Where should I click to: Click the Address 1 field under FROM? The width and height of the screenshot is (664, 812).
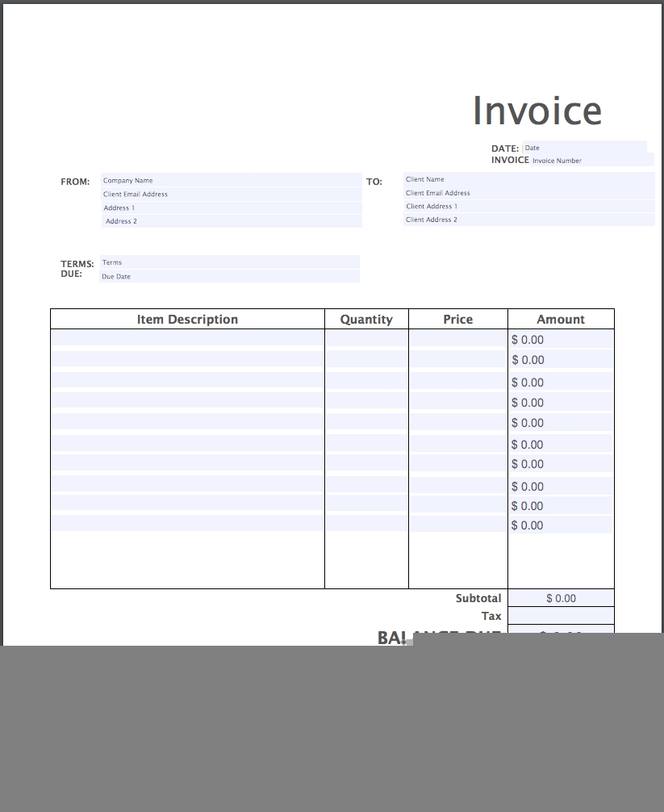coord(231,208)
